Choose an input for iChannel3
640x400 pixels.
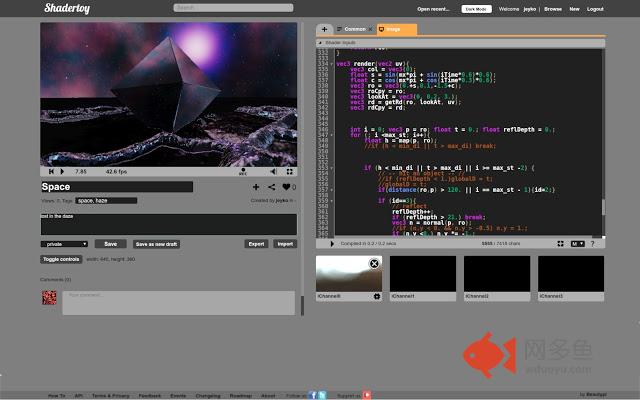click(x=571, y=274)
